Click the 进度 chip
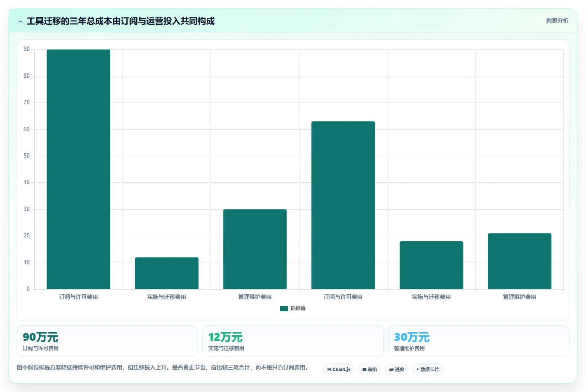 pos(397,369)
